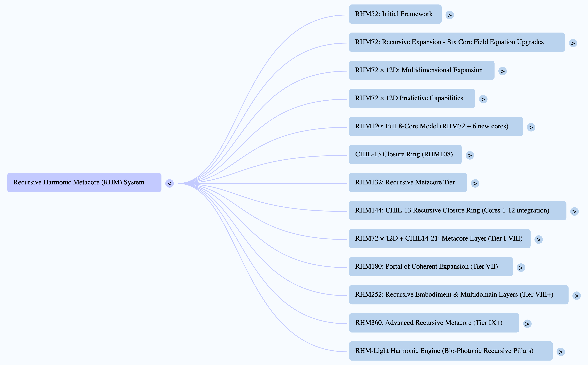588x365 pixels.
Task: Expand the RHM52 Initial Framework node
Action: [x=449, y=15]
